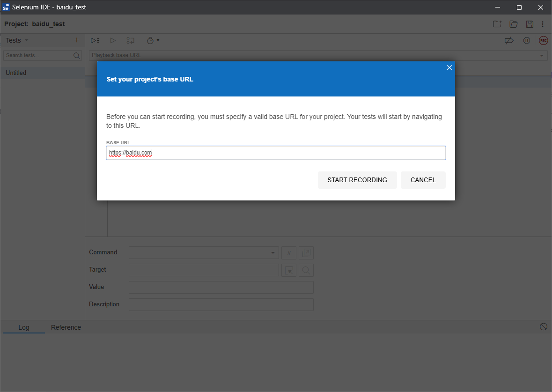552x392 pixels.
Task: Toggle the enable/disable command slash icon
Action: click(289, 253)
